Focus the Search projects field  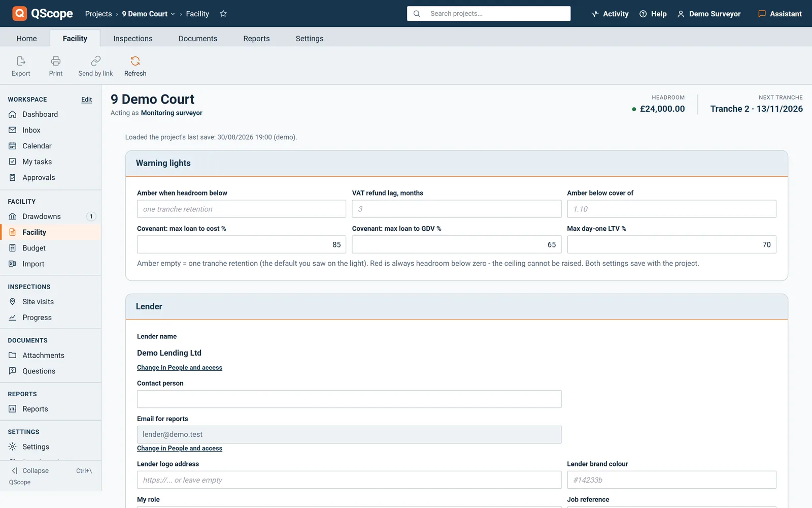point(489,14)
